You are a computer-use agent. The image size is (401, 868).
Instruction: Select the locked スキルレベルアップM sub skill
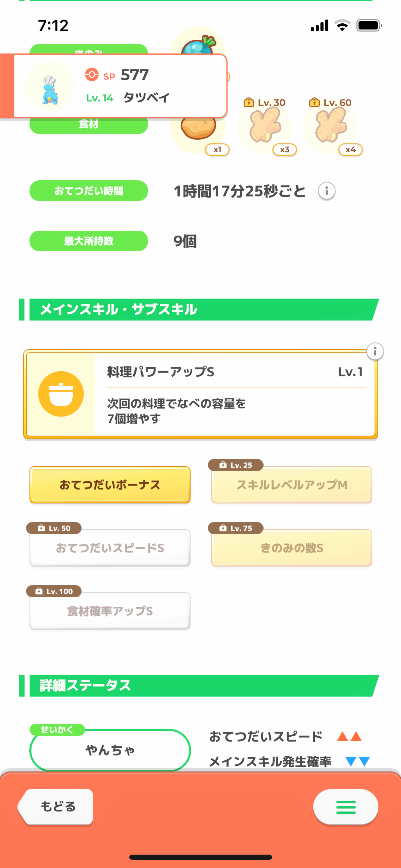(291, 485)
